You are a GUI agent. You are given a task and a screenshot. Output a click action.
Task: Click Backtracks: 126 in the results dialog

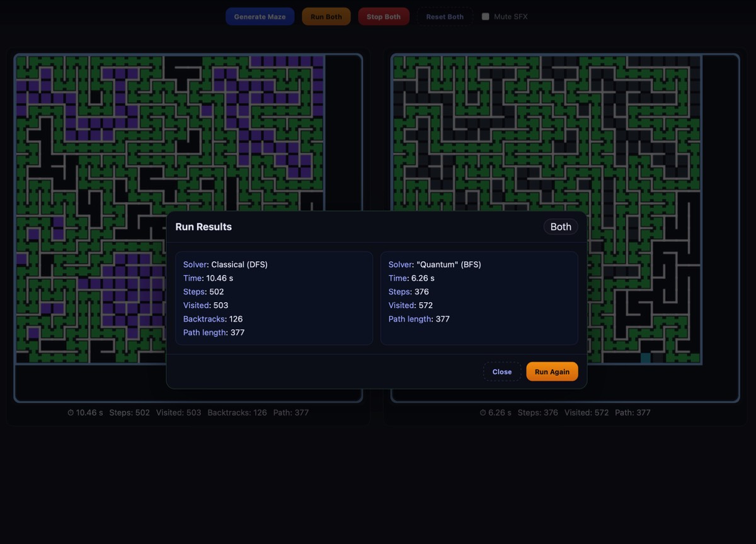(213, 319)
